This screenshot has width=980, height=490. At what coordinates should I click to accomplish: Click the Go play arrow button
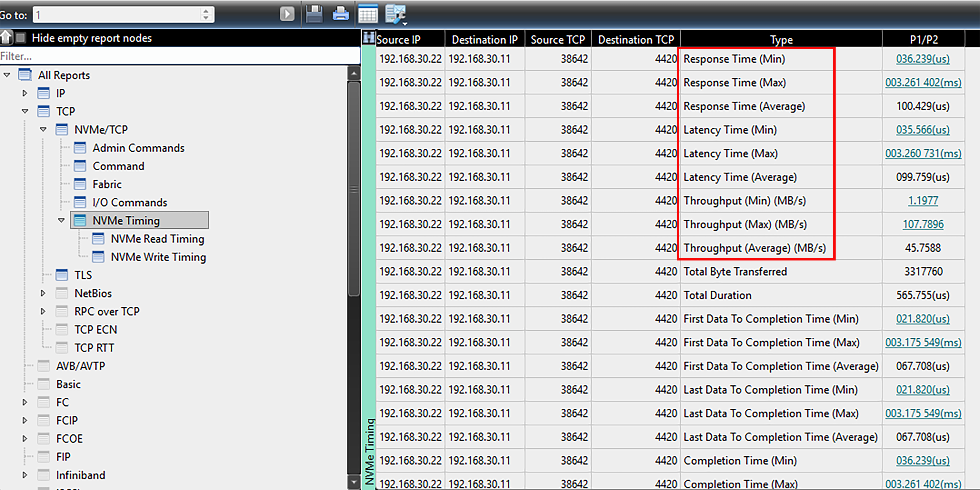pyautogui.click(x=287, y=14)
